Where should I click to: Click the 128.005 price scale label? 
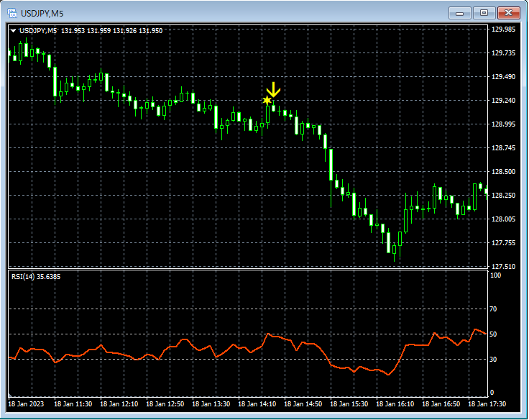point(503,219)
